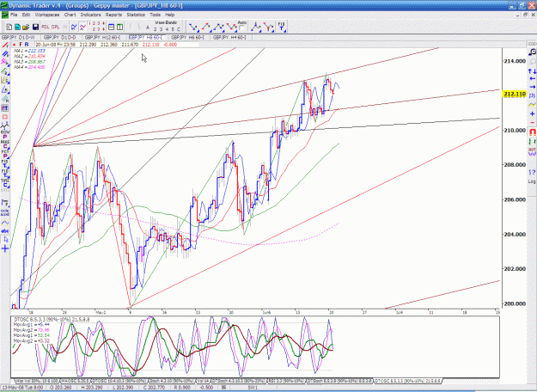Switch to the GBPJPY H4 60-I chart tab
Screen dimensions: 537x392
click(x=231, y=37)
